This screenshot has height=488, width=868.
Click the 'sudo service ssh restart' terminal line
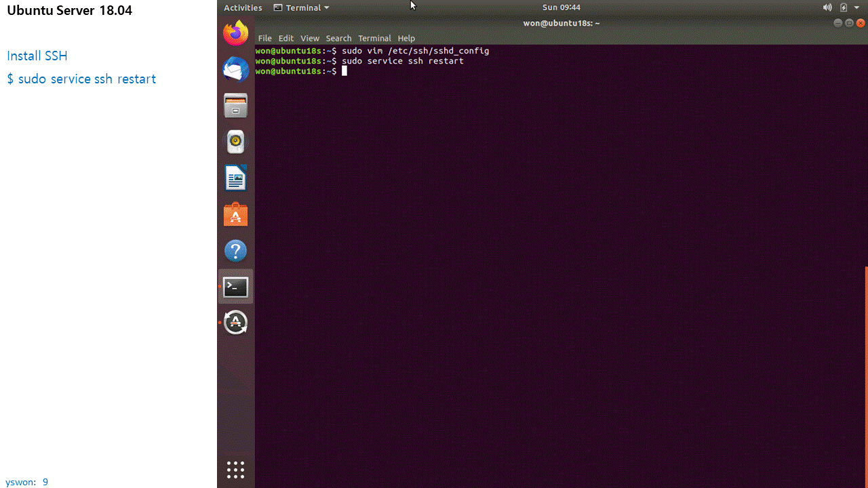click(x=403, y=61)
